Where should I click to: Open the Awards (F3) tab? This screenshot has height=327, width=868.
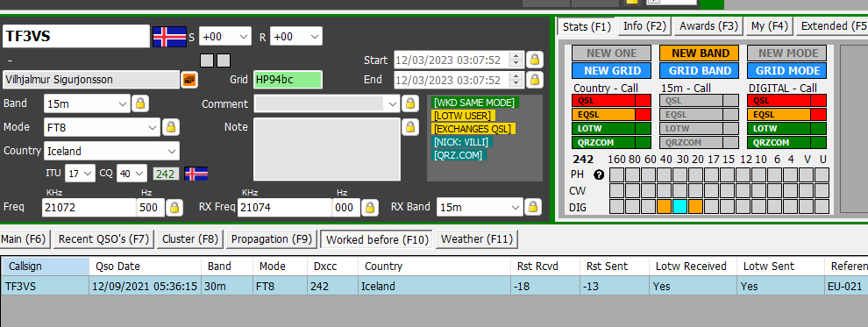click(x=708, y=25)
